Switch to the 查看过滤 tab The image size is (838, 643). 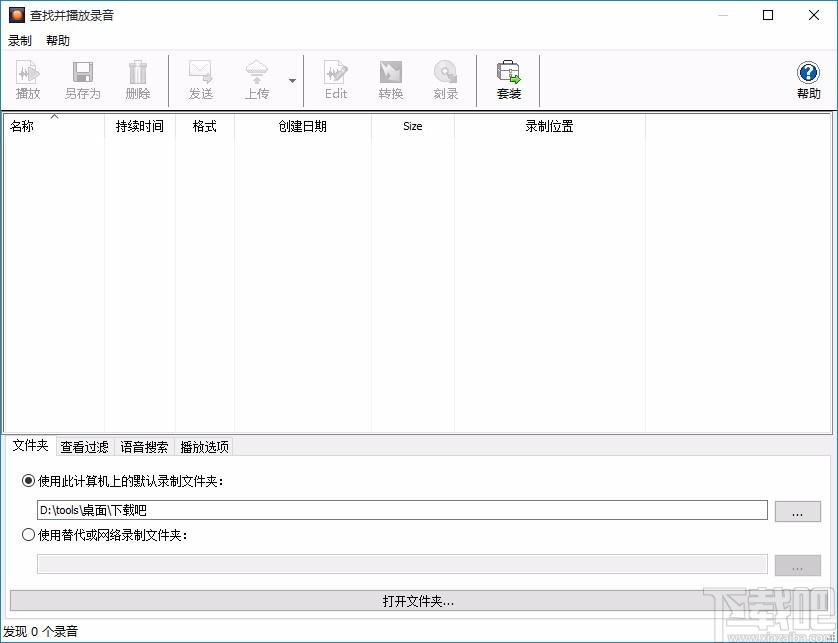coord(84,446)
